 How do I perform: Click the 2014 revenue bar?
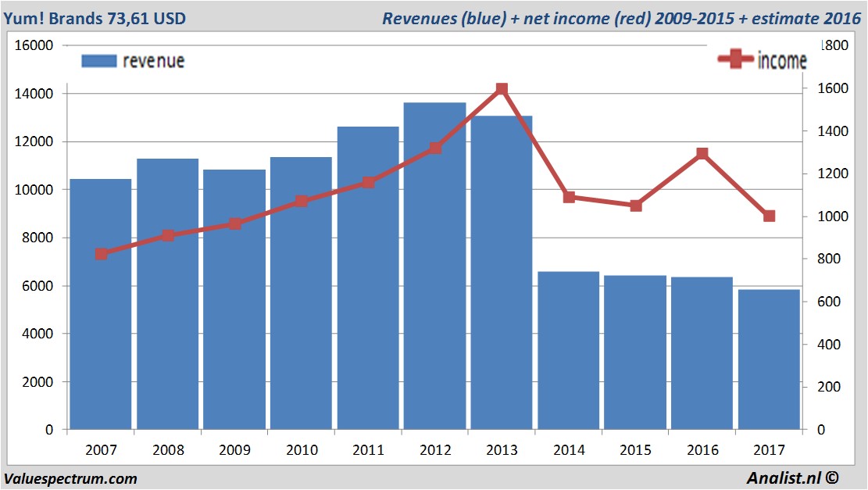click(x=569, y=350)
